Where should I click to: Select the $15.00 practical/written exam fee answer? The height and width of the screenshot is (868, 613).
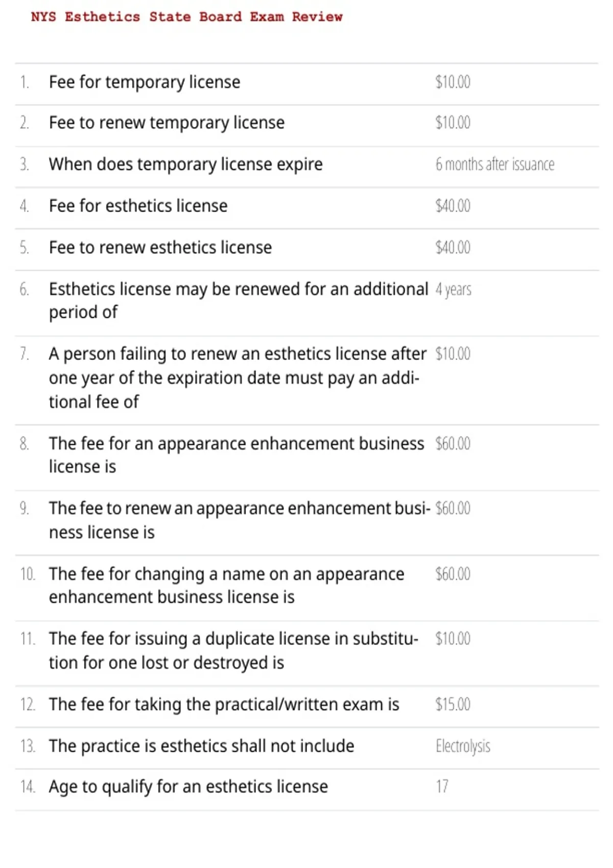(x=453, y=704)
